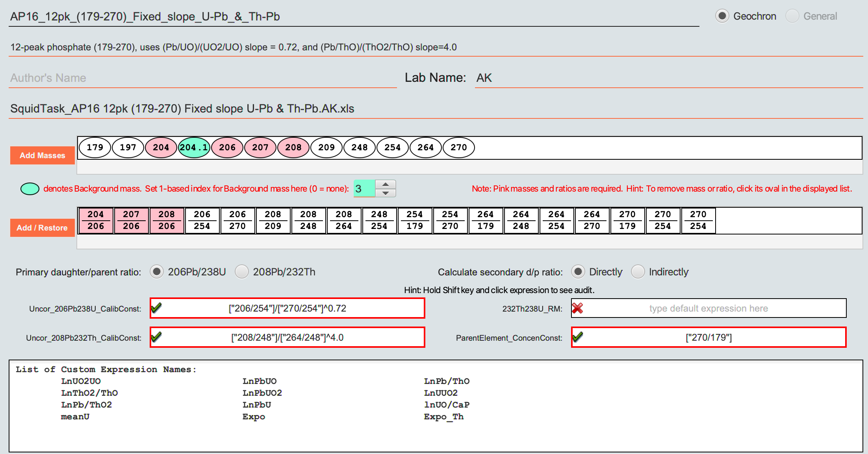Select 208Pb/232Th as primary daughter/parent ratio

(241, 271)
